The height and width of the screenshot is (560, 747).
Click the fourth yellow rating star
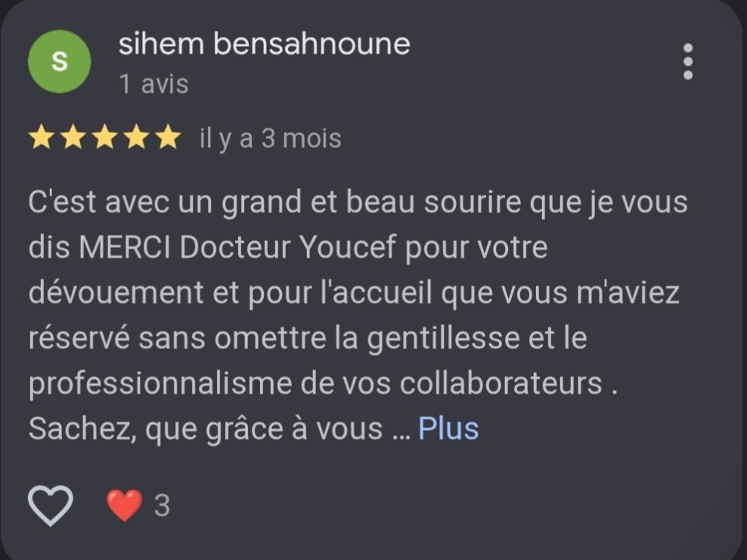tap(137, 138)
